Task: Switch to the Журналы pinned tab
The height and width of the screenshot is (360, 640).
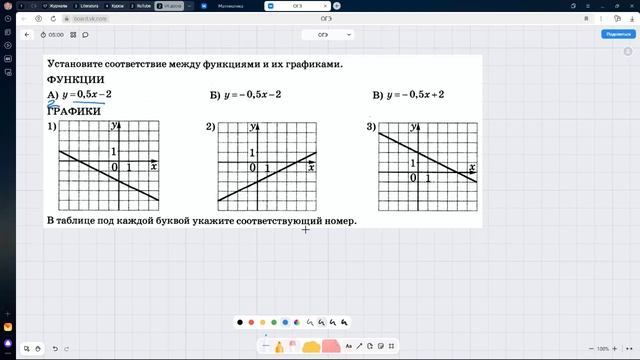Action: click(x=55, y=6)
